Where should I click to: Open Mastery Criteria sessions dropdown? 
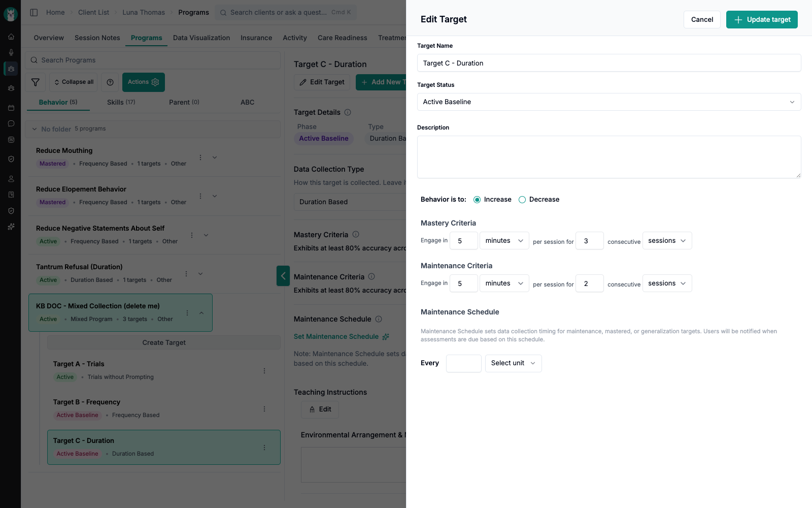pos(667,241)
